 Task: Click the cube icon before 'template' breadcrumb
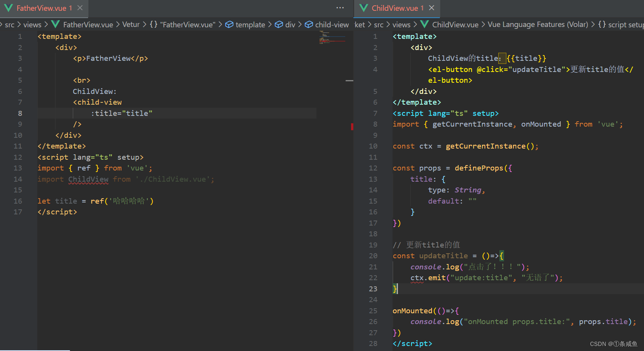tap(229, 25)
